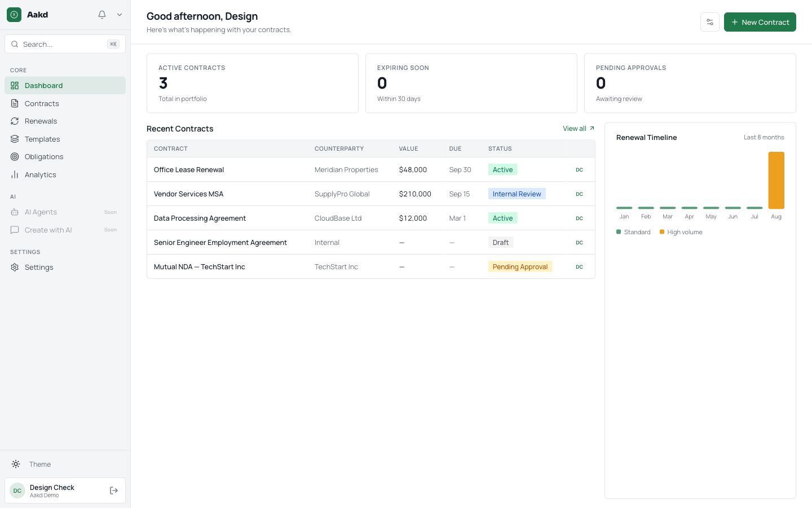812x508 pixels.
Task: Click New Contract button
Action: 760,22
